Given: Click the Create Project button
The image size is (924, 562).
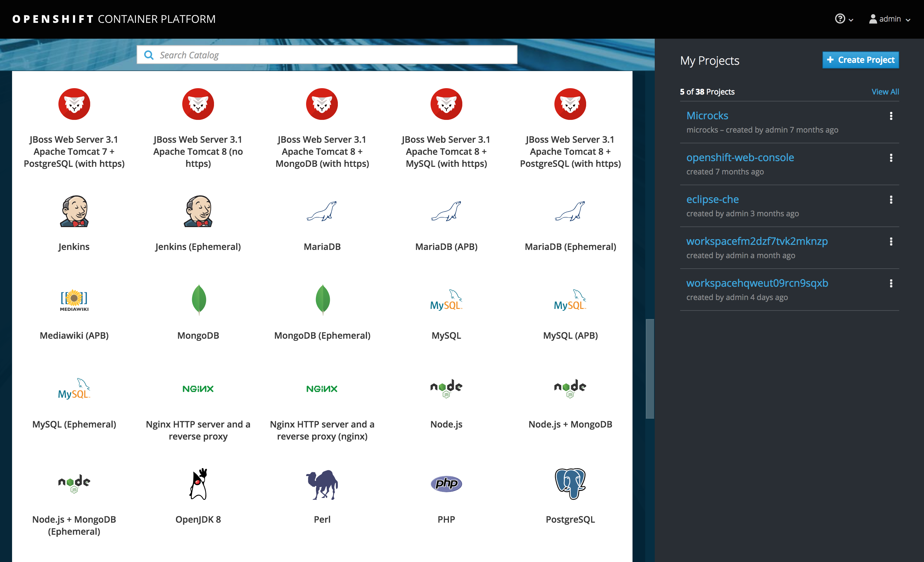Looking at the screenshot, I should [860, 60].
